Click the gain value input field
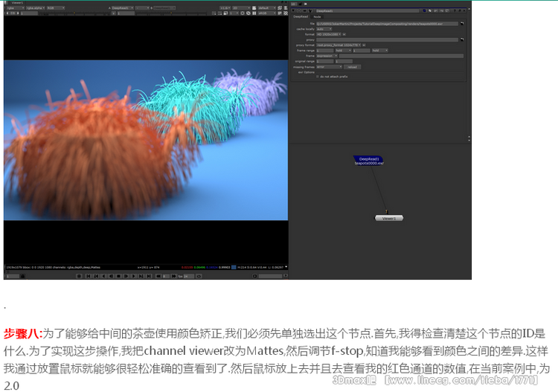 tap(29, 13)
